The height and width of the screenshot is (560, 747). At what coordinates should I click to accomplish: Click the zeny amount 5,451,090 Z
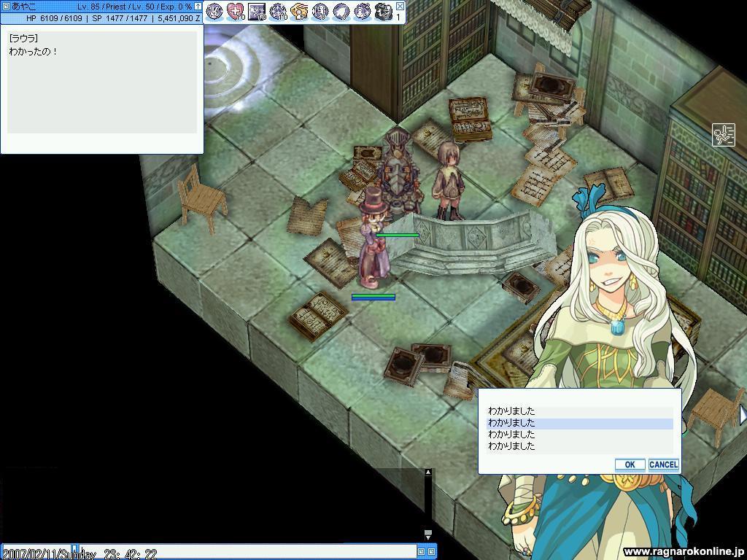[x=179, y=18]
